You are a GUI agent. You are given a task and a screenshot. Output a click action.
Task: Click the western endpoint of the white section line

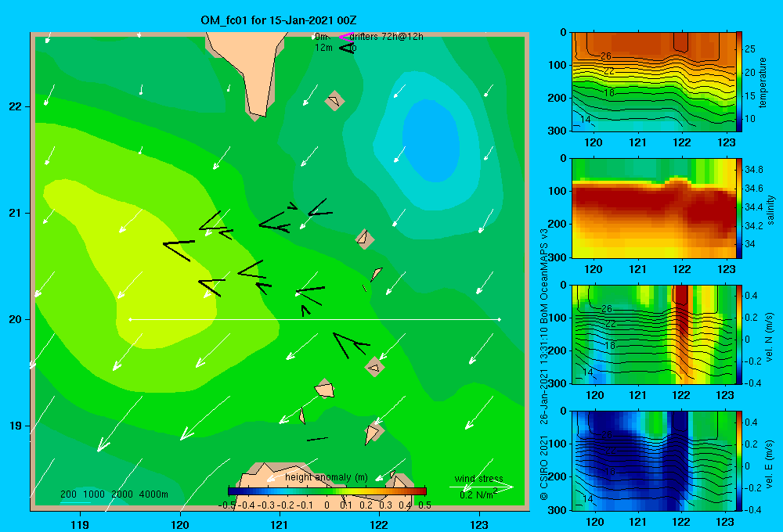pos(130,319)
